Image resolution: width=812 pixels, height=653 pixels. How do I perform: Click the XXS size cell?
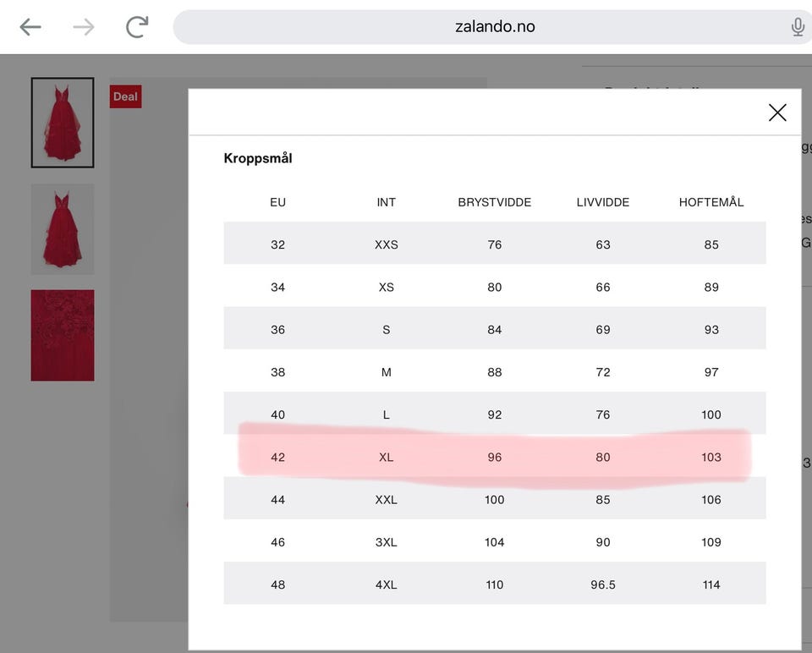click(387, 244)
